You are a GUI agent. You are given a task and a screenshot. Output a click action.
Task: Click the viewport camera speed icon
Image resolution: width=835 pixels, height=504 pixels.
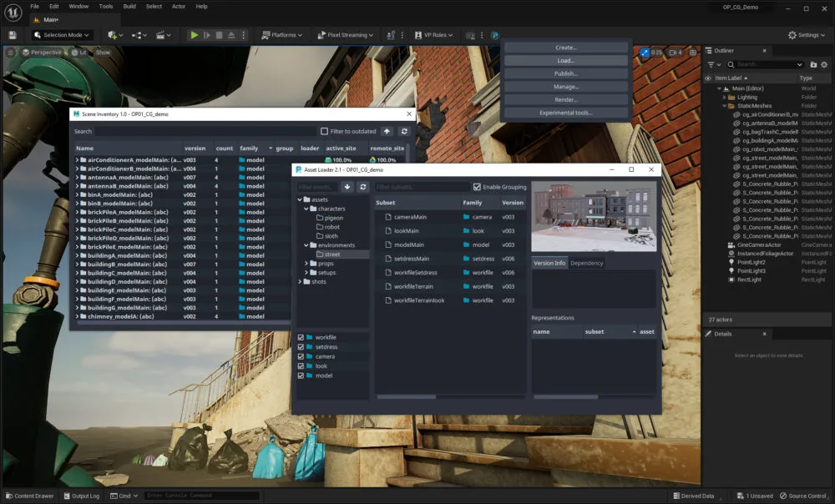(676, 53)
